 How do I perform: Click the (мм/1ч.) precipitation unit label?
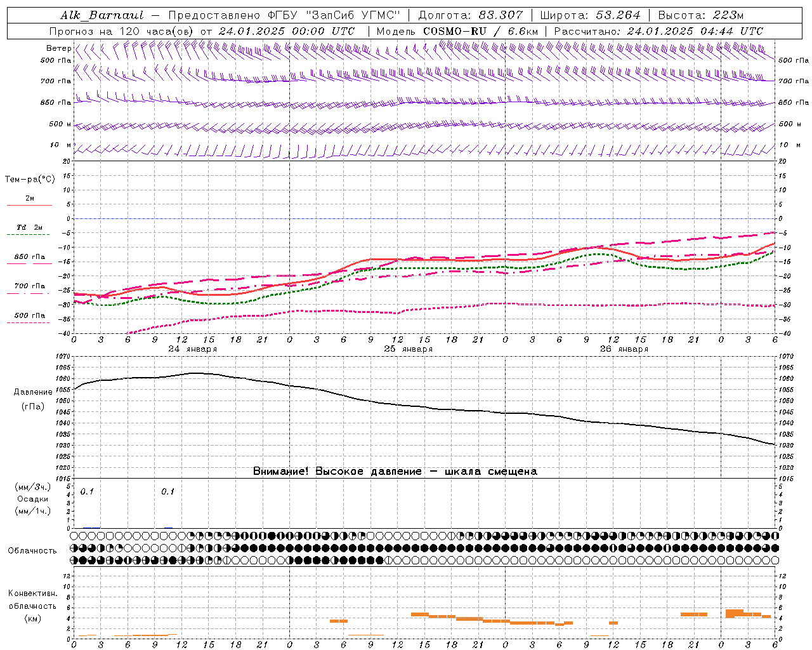[x=33, y=511]
